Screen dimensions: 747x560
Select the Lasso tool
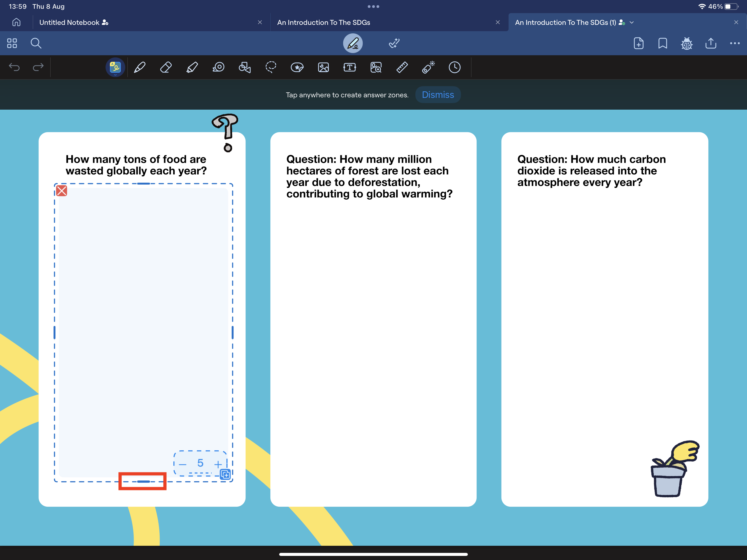tap(271, 68)
